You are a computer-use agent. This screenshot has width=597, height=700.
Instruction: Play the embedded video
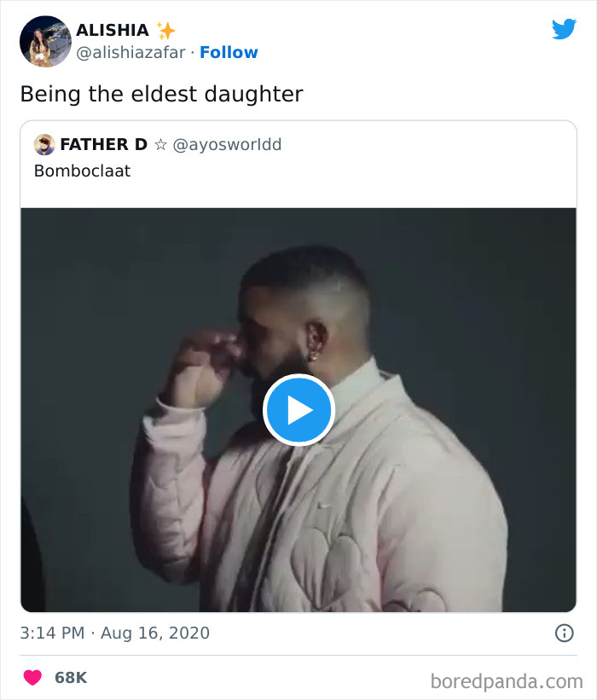[298, 409]
